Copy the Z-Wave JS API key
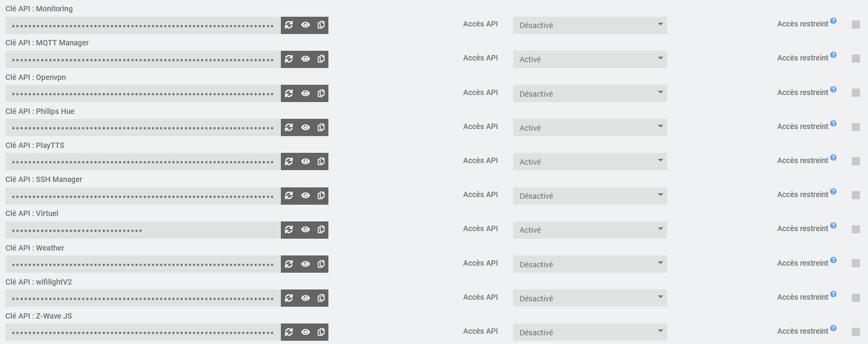This screenshot has height=344, width=868. pos(321,332)
